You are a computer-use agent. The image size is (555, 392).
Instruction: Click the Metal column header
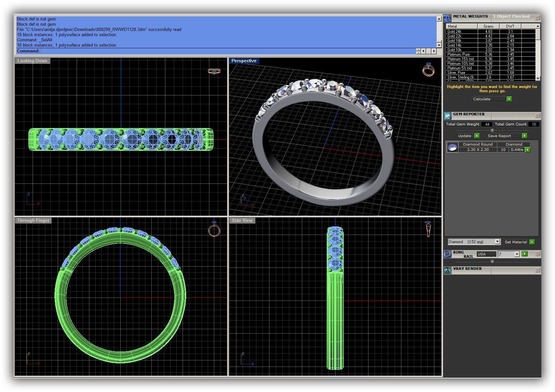tap(462, 26)
